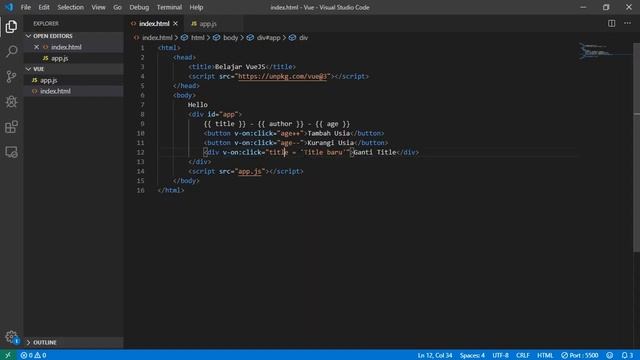Click the Ln 12, Col 34 status item
The width and height of the screenshot is (640, 360).
(435, 356)
